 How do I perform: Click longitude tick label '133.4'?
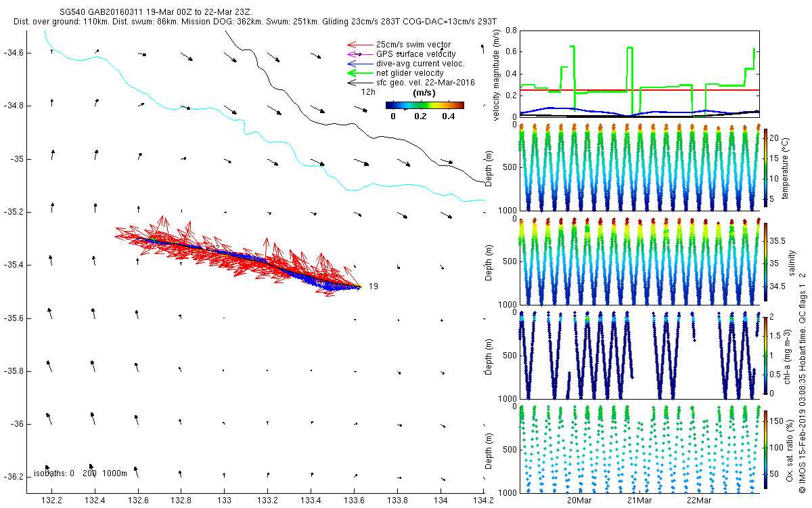click(311, 500)
